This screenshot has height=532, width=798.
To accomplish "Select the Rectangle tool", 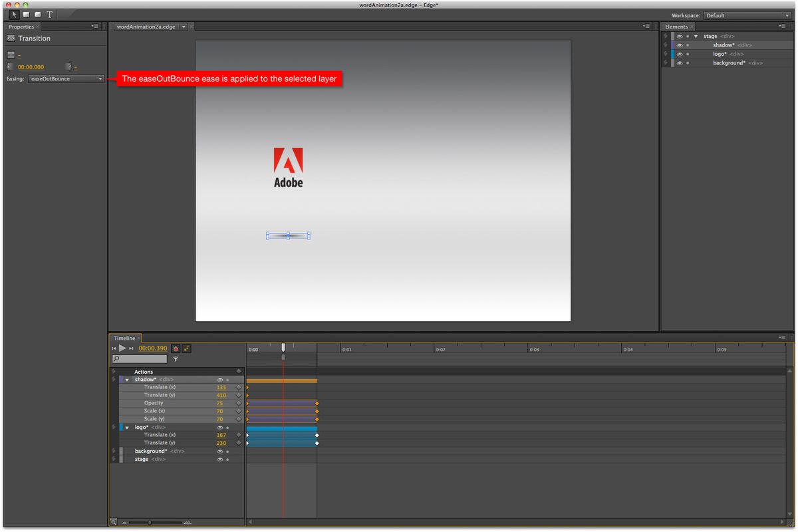I will tap(38, 14).
